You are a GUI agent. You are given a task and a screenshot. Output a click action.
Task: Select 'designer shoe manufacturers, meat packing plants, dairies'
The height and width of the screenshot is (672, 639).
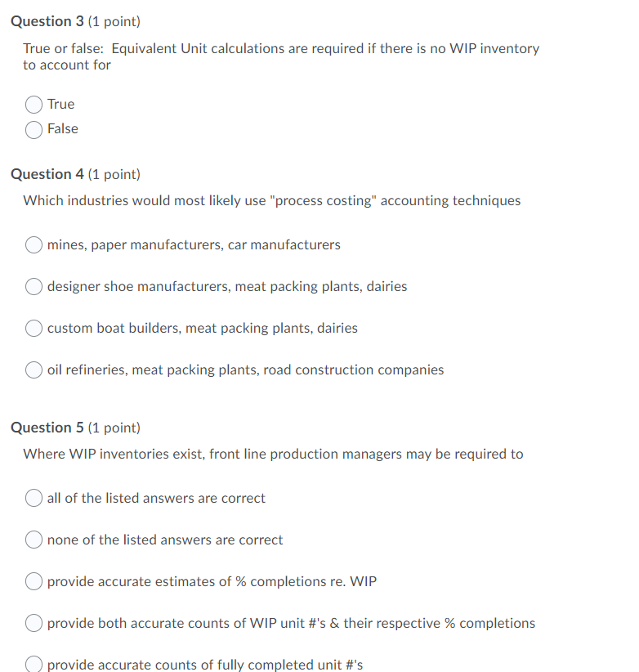(34, 286)
